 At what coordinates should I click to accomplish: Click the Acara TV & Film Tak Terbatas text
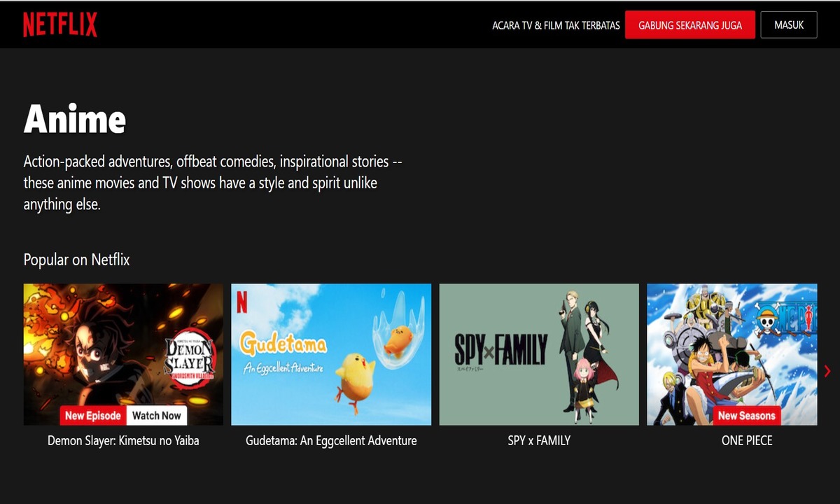556,25
